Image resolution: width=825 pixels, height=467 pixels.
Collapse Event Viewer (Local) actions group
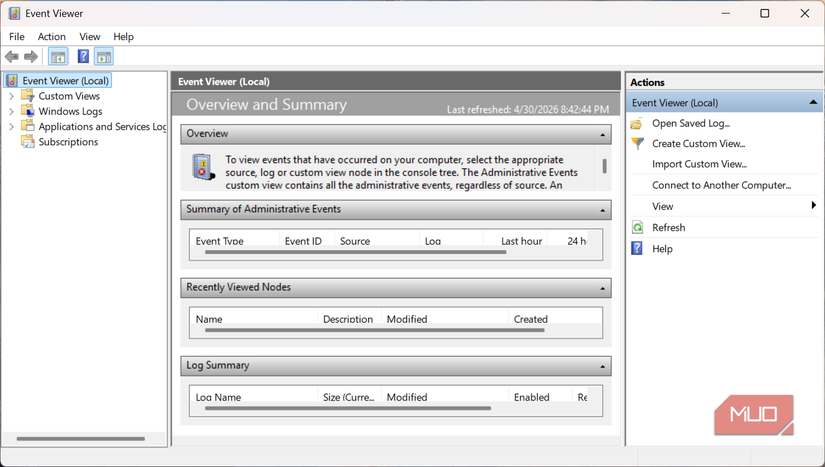coord(813,102)
